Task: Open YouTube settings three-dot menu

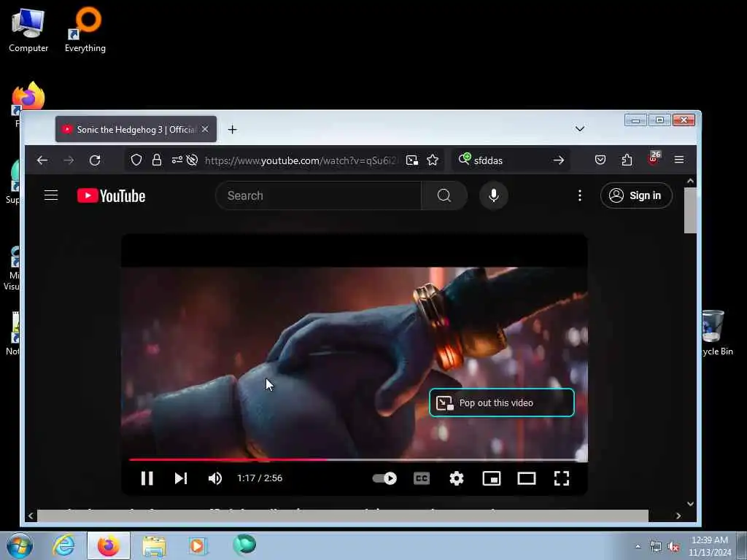Action: pos(580,195)
